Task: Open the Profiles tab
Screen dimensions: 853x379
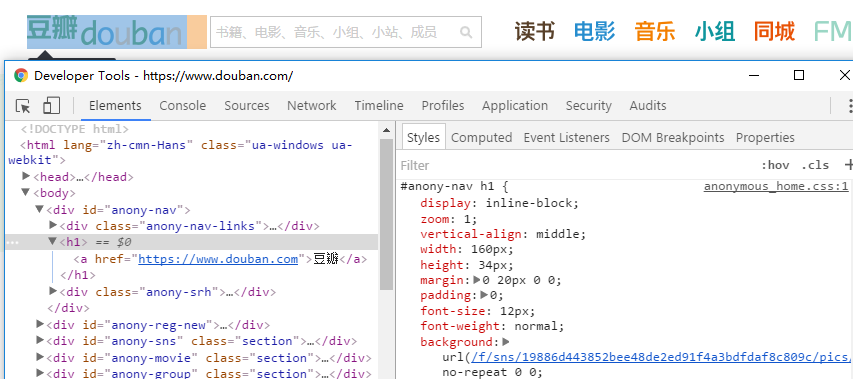Action: point(443,105)
